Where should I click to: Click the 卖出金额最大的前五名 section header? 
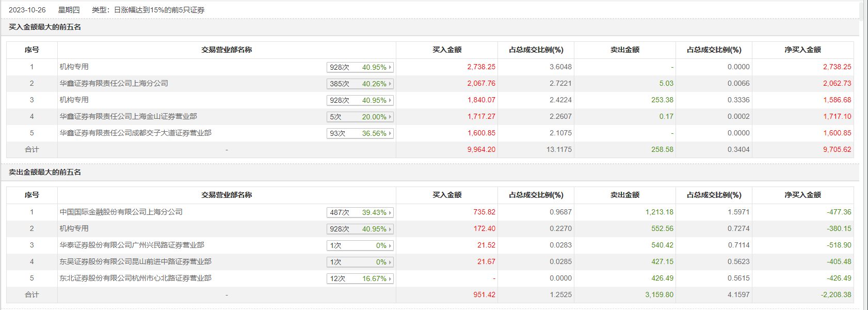[45, 172]
